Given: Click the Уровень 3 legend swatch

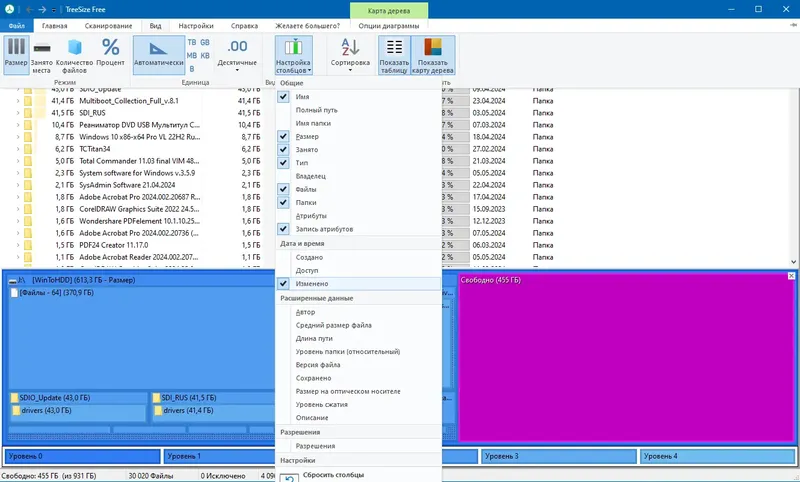Looking at the screenshot, I should [559, 456].
